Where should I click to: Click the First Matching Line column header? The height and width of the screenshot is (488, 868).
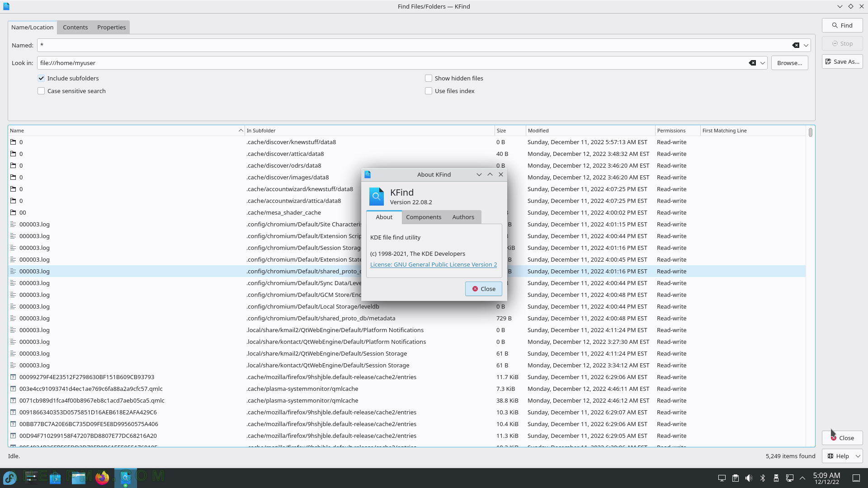[753, 131]
